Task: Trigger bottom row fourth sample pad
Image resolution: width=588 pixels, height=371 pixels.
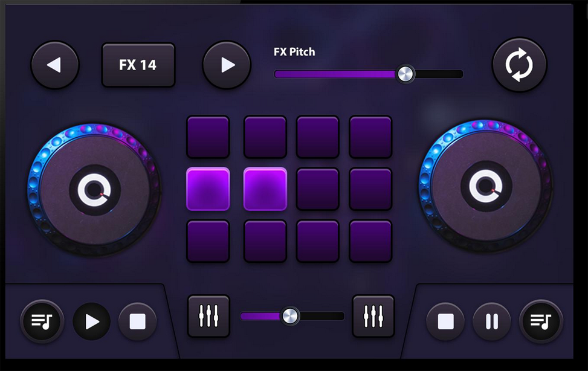Action: (370, 241)
